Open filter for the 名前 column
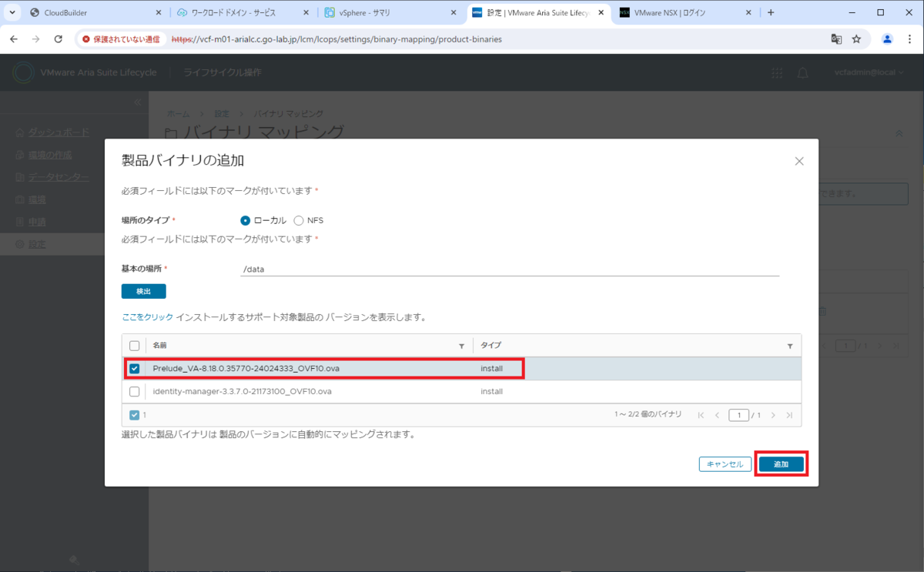This screenshot has width=924, height=572. click(462, 346)
